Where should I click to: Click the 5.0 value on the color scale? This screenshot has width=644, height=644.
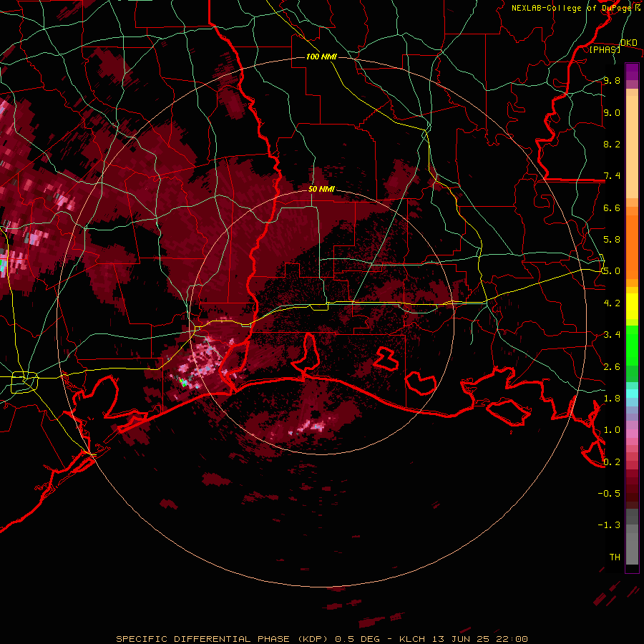tap(612, 271)
